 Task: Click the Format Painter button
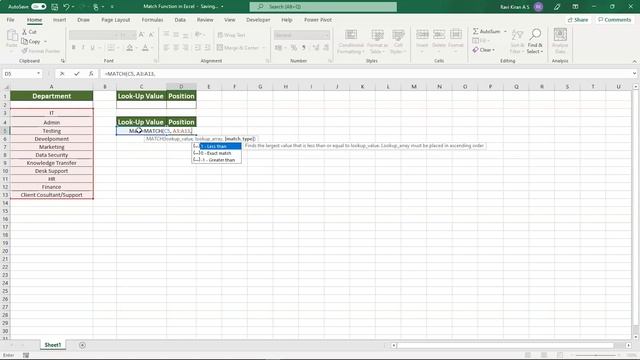click(x=41, y=51)
